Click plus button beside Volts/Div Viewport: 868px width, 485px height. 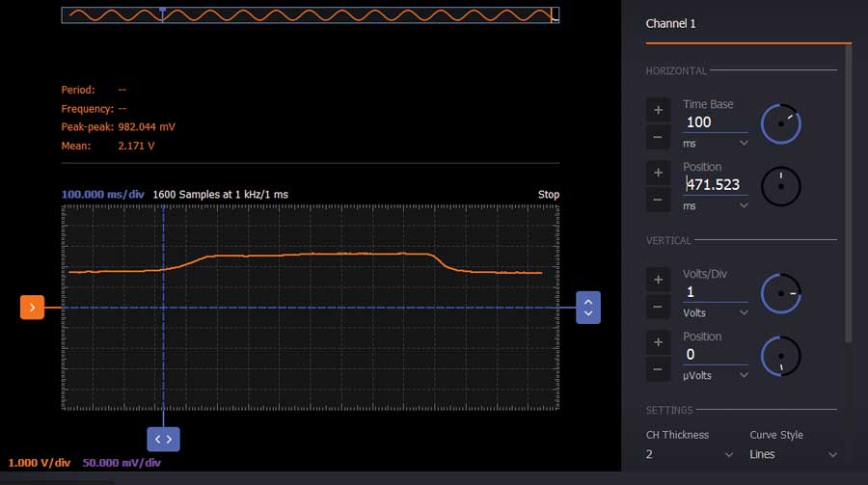(658, 280)
